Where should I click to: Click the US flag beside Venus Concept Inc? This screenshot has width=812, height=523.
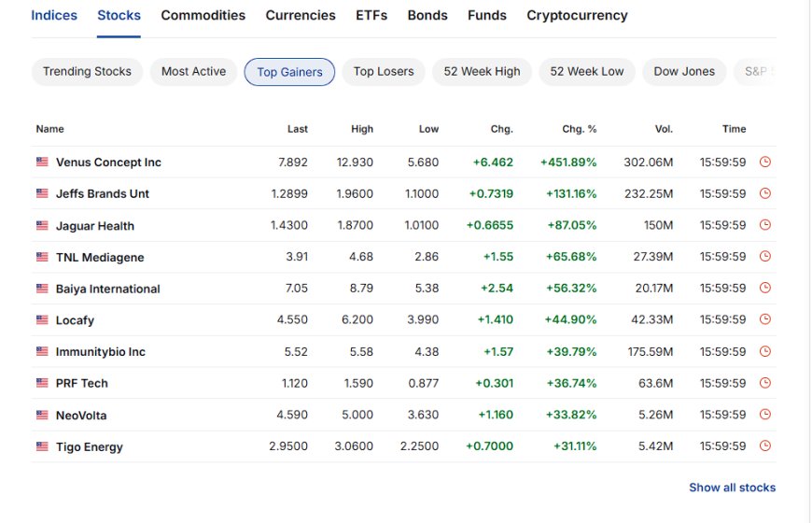pos(42,162)
